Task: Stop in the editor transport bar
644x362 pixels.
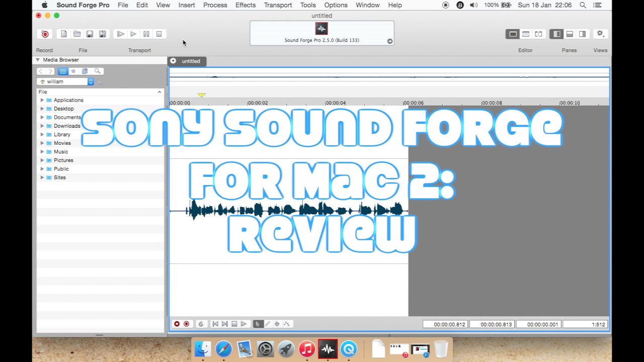Action: tap(234, 324)
